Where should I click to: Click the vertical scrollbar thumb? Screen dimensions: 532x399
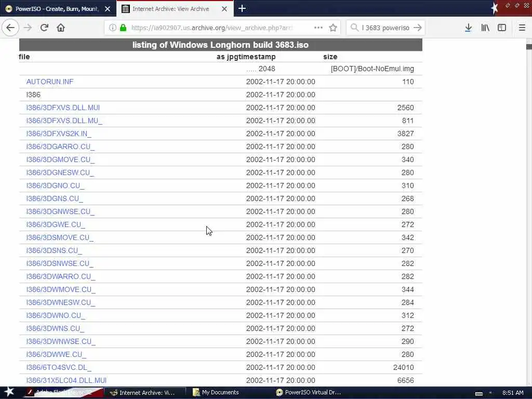(529, 46)
